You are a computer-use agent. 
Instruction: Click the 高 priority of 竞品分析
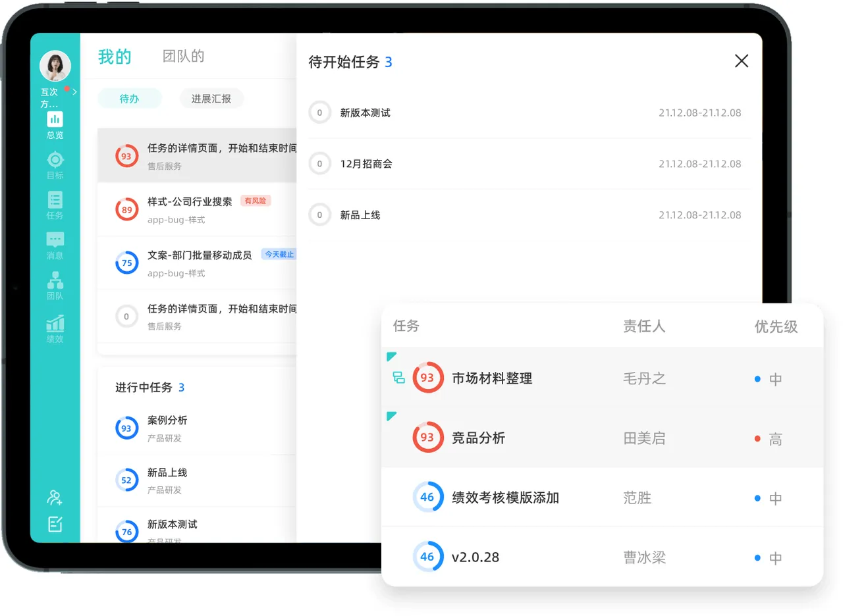769,439
